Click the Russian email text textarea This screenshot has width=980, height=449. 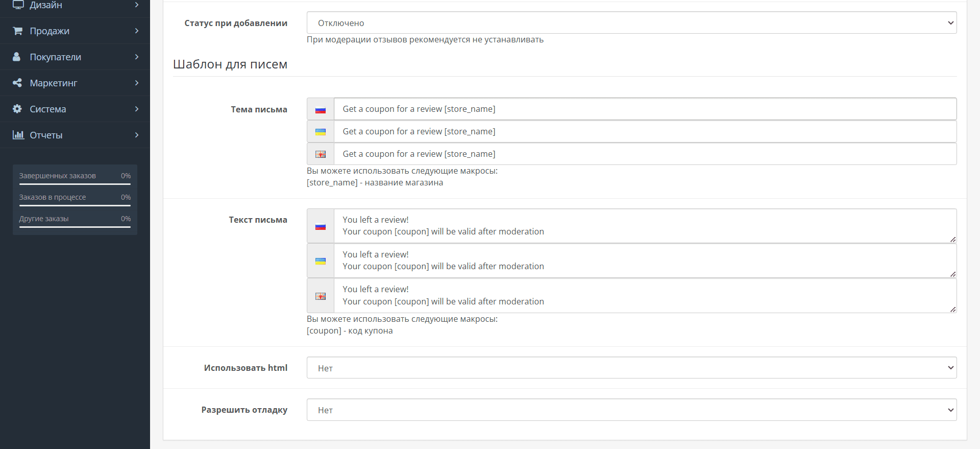(645, 226)
